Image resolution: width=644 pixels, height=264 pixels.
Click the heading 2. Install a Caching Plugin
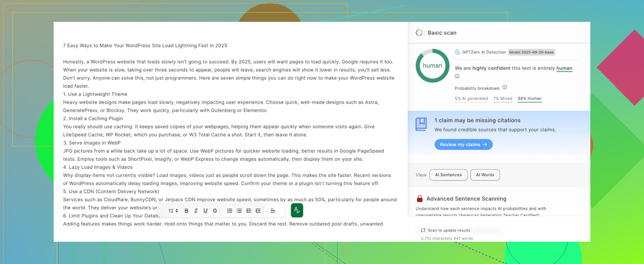click(93, 118)
